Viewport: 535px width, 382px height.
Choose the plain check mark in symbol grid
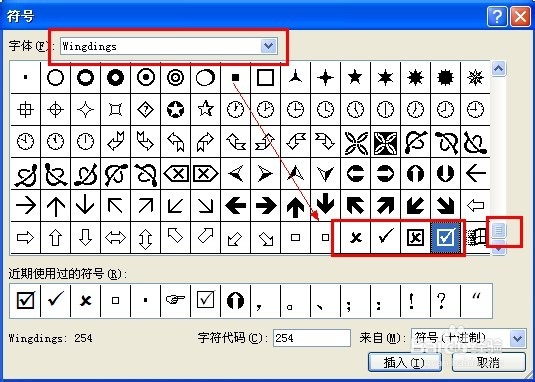tap(385, 237)
